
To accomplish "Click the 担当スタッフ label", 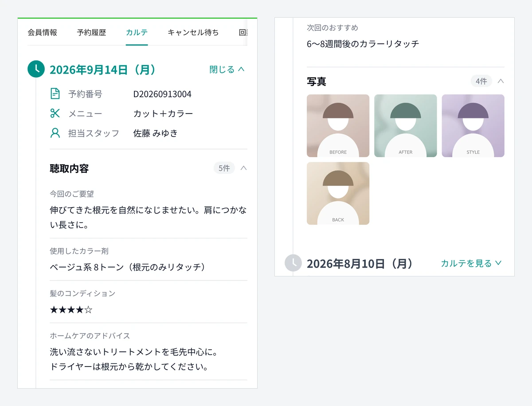I will (94, 133).
